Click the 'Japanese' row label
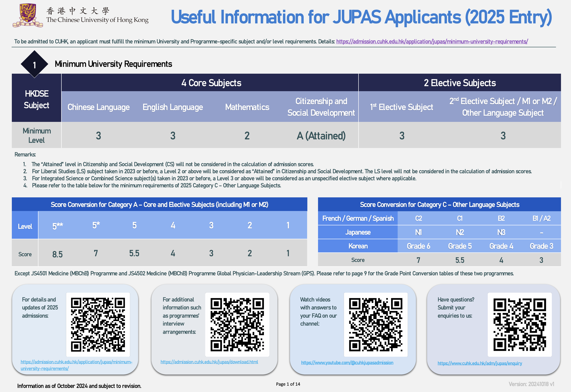This screenshot has width=571, height=392. pos(358,232)
